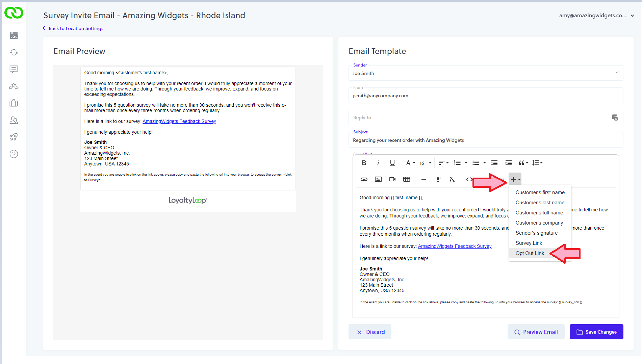
Task: Click the 'Email Template' heading
Action: point(377,51)
